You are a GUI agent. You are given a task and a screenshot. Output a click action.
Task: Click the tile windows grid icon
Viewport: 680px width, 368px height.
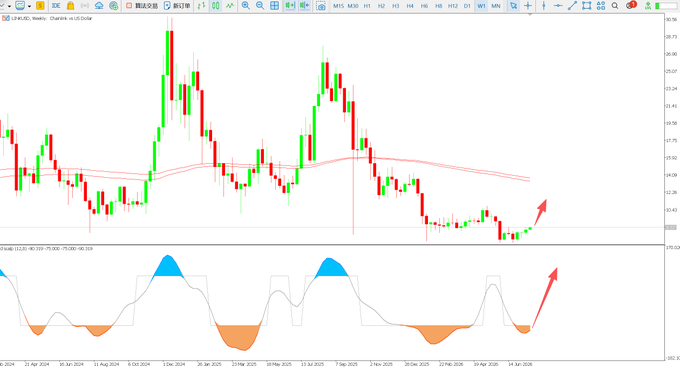click(x=275, y=6)
